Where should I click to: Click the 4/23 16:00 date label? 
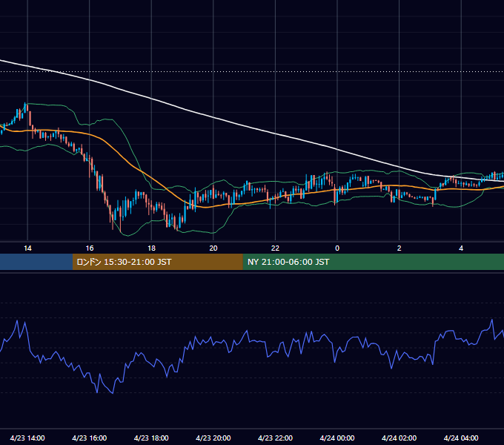[x=90, y=438]
